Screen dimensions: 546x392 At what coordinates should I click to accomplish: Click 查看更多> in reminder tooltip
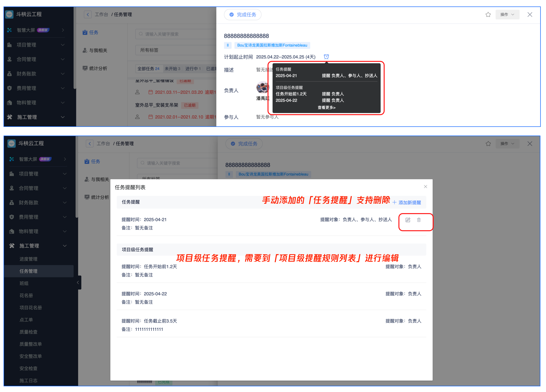coord(327,108)
